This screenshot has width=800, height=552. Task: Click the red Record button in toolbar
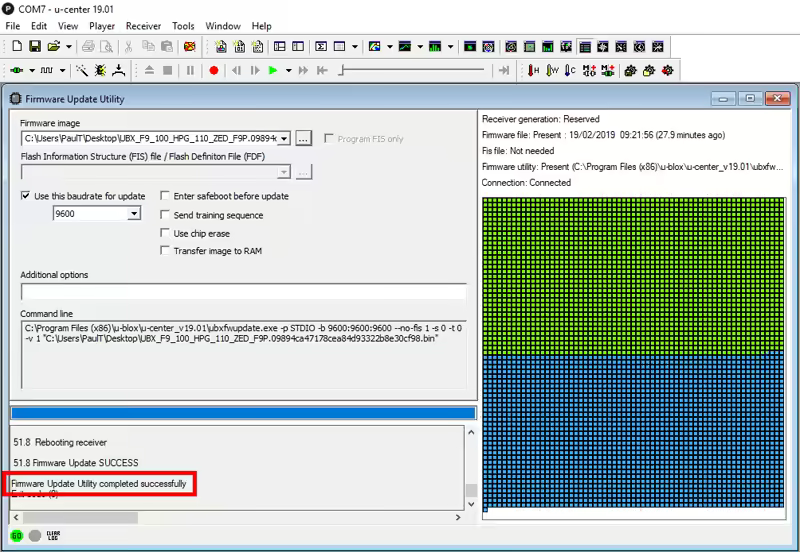(x=214, y=70)
